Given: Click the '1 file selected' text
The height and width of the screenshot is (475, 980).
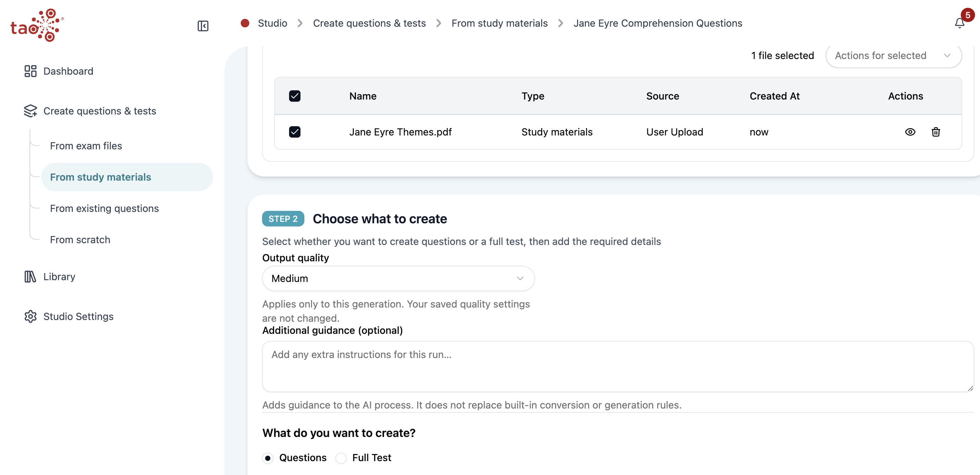Looking at the screenshot, I should point(782,55).
